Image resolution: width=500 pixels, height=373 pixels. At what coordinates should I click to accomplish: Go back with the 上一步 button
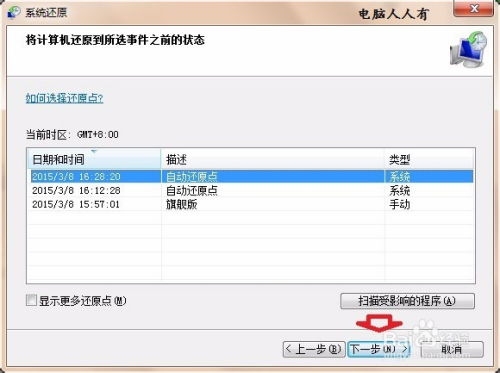314,349
